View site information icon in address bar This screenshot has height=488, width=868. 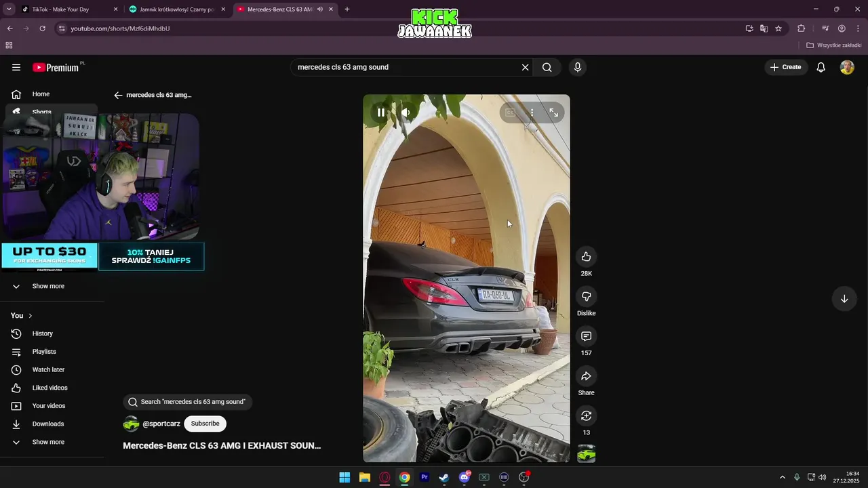(x=62, y=28)
